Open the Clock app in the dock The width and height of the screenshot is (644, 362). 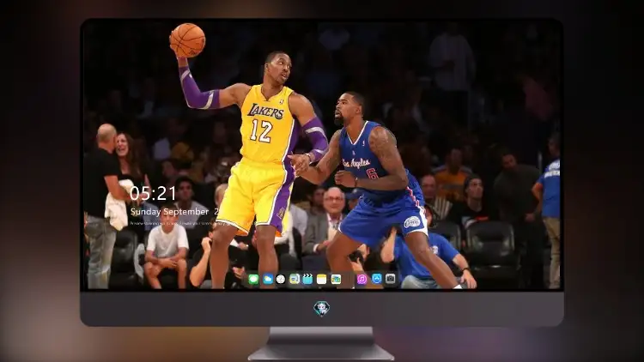pyautogui.click(x=281, y=280)
